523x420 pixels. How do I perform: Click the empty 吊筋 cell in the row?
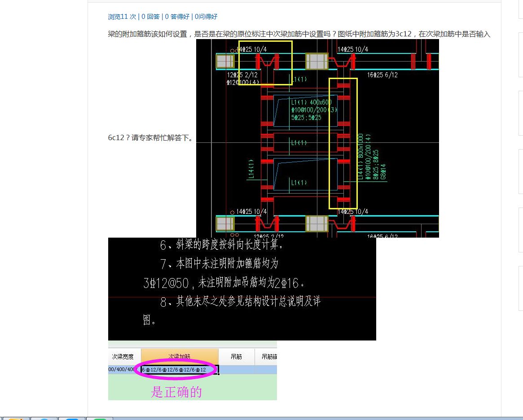coord(236,370)
